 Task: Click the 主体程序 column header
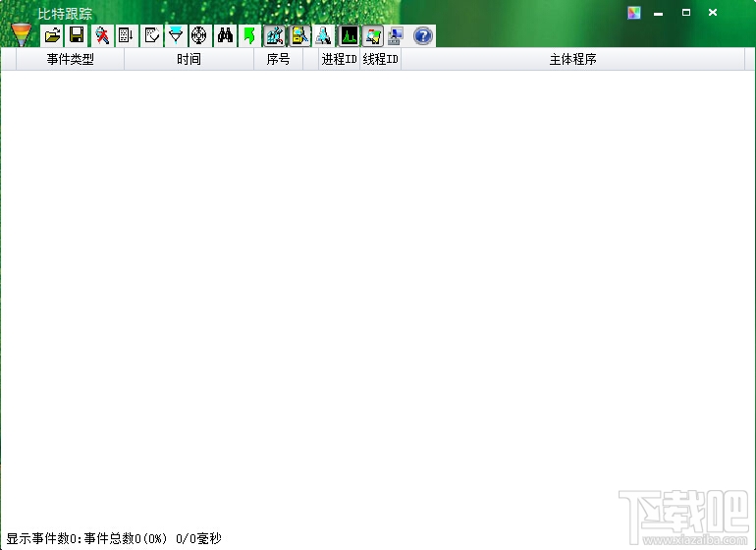[572, 59]
